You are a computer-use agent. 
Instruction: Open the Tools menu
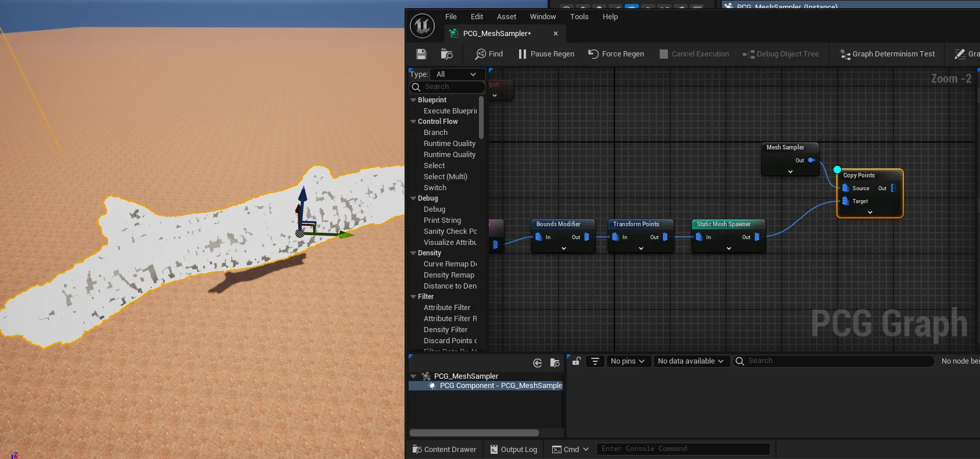579,17
